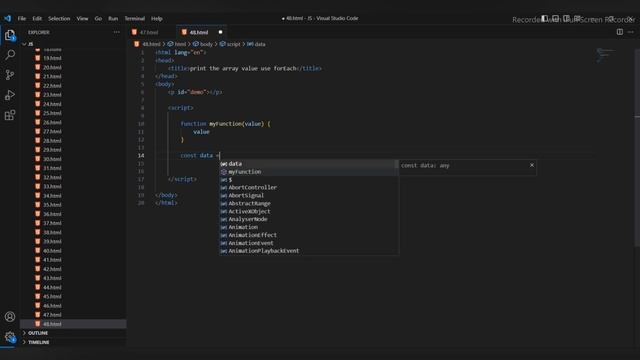Open the Search view in activity bar
The image size is (640, 360).
tap(10, 54)
